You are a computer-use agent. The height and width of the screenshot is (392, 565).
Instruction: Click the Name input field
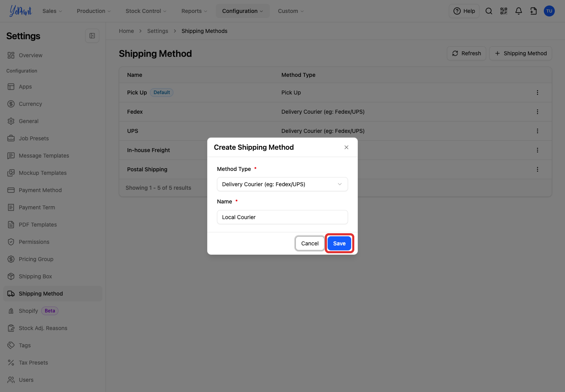tap(282, 217)
